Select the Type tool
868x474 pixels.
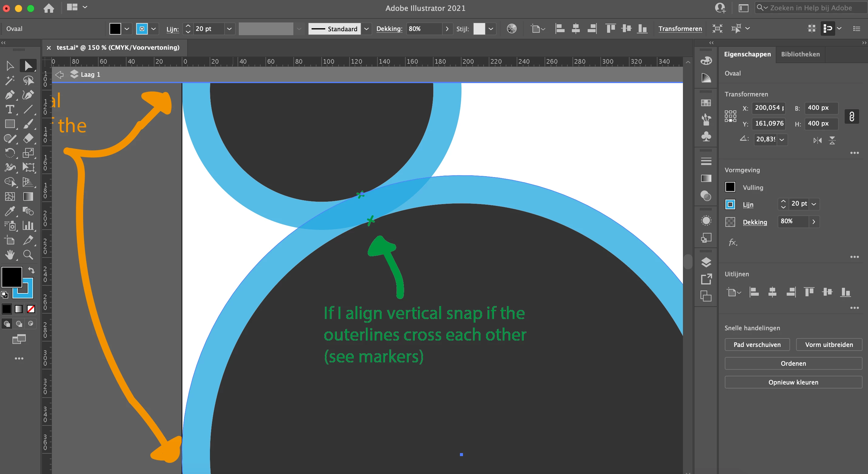click(x=9, y=109)
